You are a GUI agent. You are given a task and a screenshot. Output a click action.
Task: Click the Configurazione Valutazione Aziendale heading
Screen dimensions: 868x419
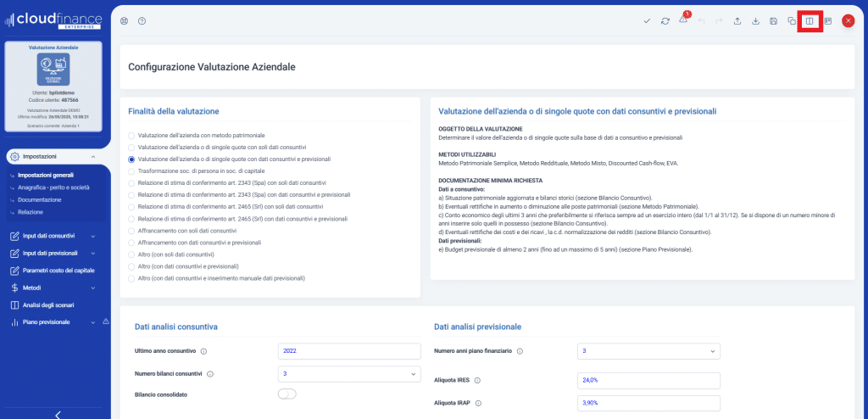pyautogui.click(x=212, y=67)
